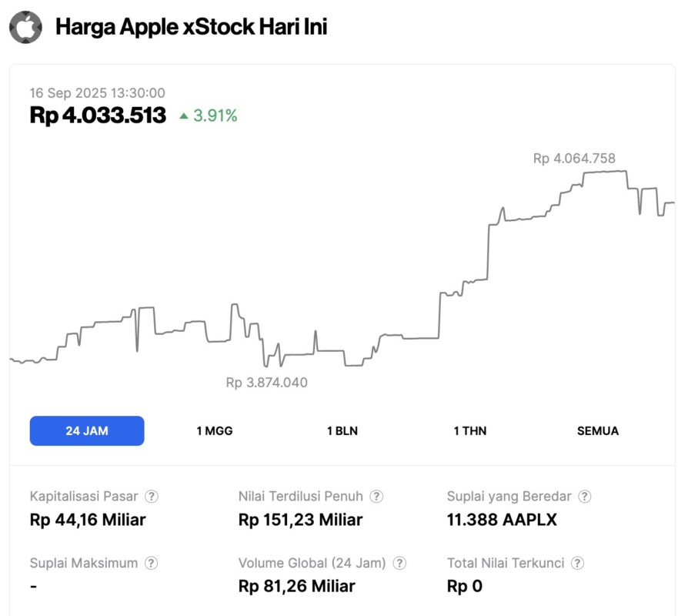Open the Nilai Terdilusi Penuh help icon

click(376, 497)
